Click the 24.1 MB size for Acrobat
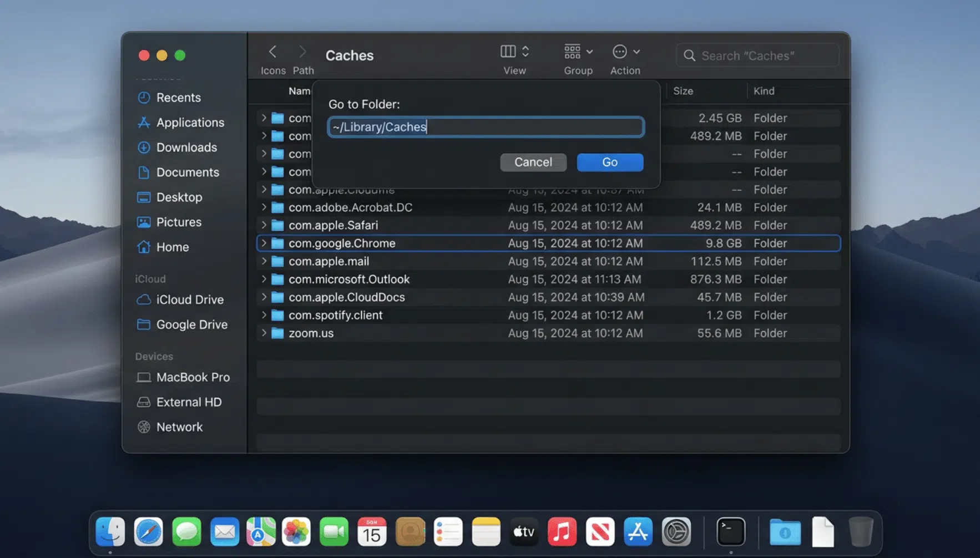The width and height of the screenshot is (980, 558). point(719,207)
